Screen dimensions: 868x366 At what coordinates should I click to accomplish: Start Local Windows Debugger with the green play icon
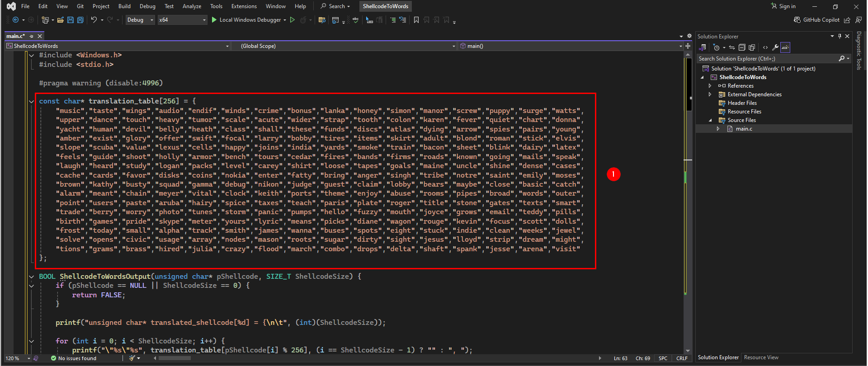point(214,20)
